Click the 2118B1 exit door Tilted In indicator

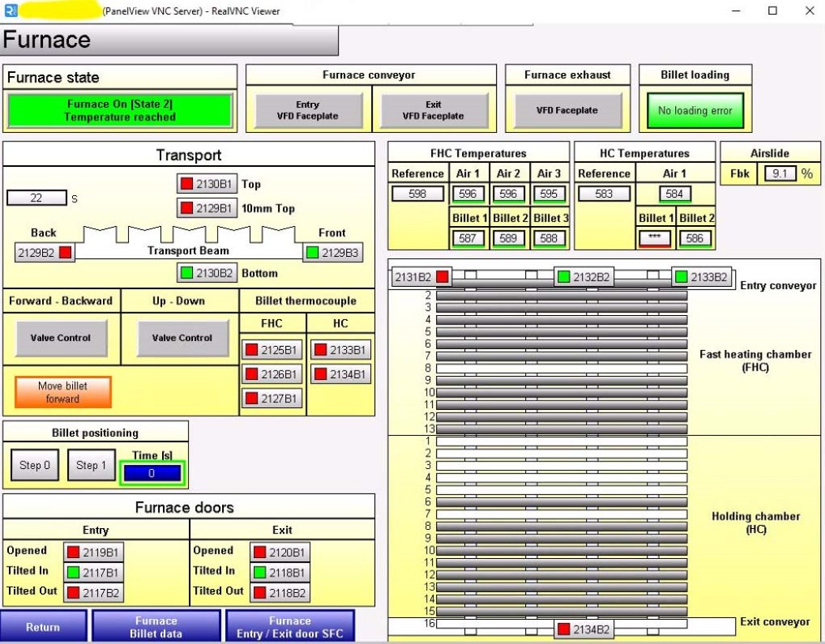click(280, 573)
